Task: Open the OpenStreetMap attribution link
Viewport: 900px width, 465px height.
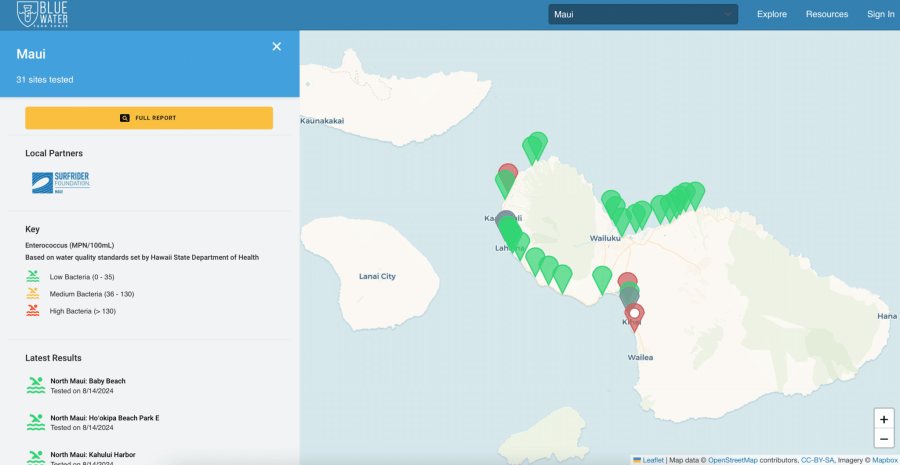Action: 732,460
